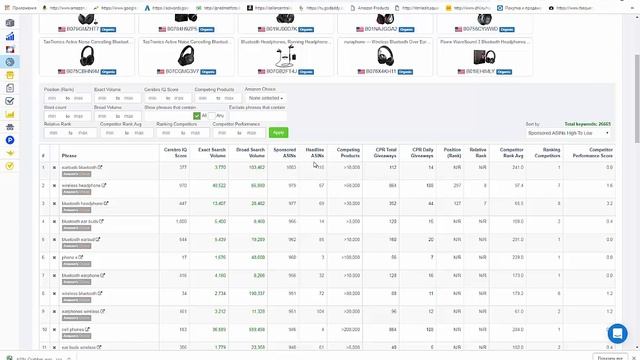Sort by Competing Products column header
This screenshot has height=360, width=640.
(x=348, y=153)
